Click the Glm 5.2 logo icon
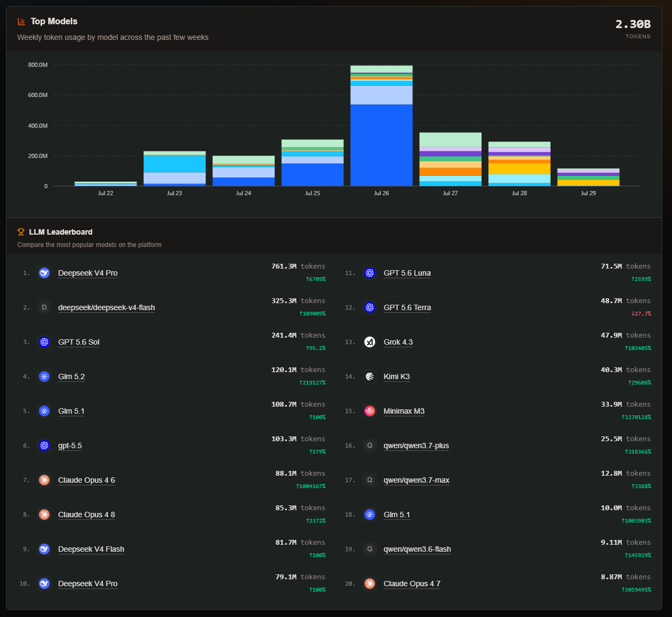The image size is (672, 617). pyautogui.click(x=44, y=376)
